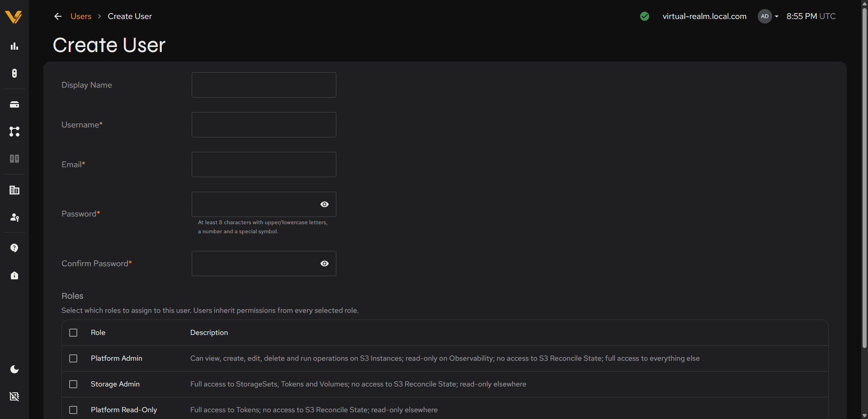Check the Storage Admin role checkbox
The image size is (868, 419).
pos(73,384)
